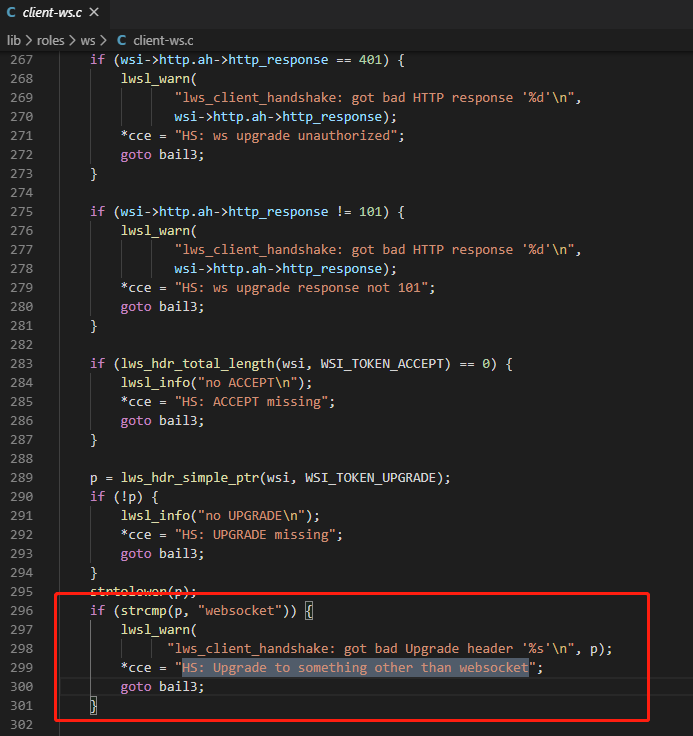This screenshot has height=736, width=693.
Task: Click the bad HTTP response string on line 269
Action: point(374,98)
